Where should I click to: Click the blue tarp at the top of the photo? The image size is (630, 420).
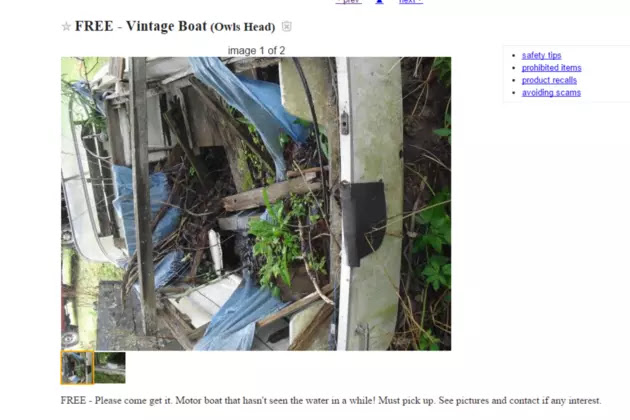249,104
